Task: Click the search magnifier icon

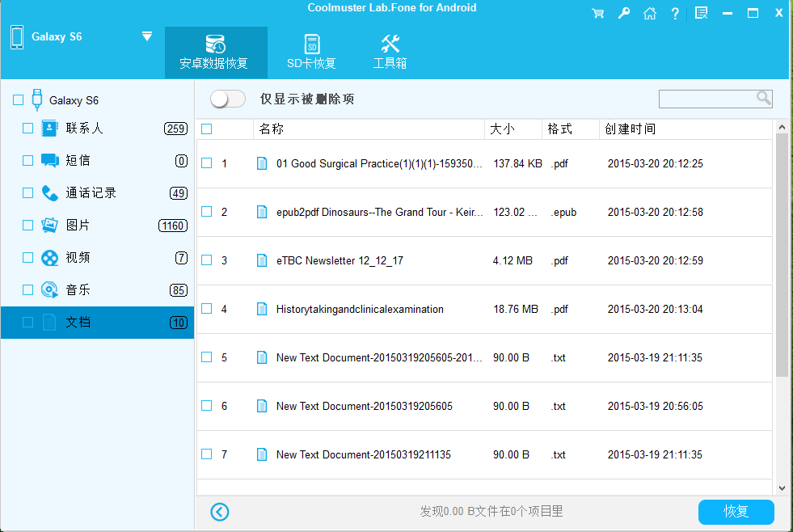Action: pyautogui.click(x=764, y=98)
